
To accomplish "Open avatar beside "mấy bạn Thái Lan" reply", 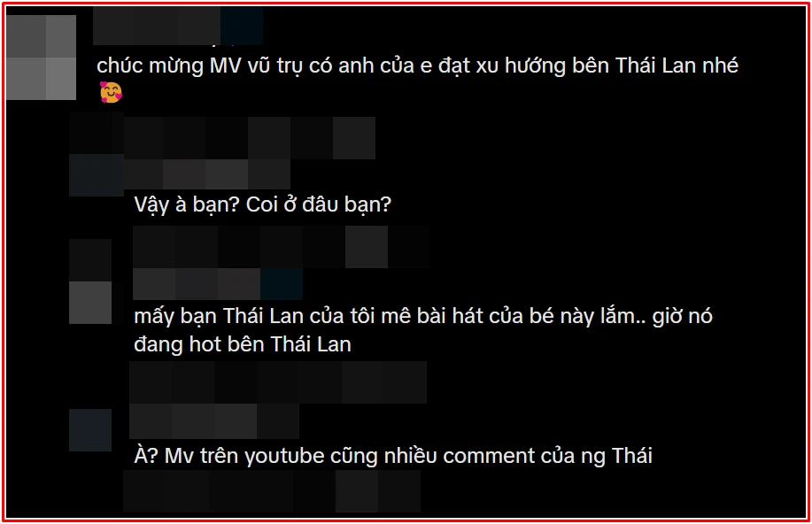I will (90, 281).
